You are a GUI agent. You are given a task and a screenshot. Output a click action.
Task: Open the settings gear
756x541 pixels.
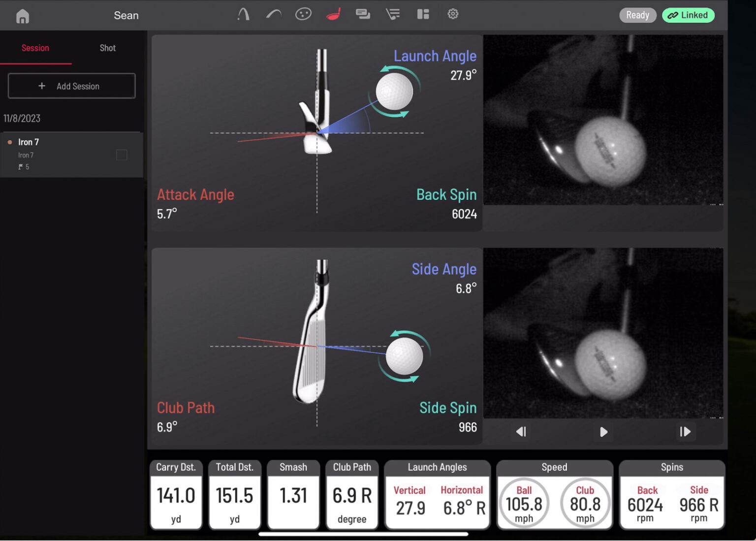pos(453,14)
